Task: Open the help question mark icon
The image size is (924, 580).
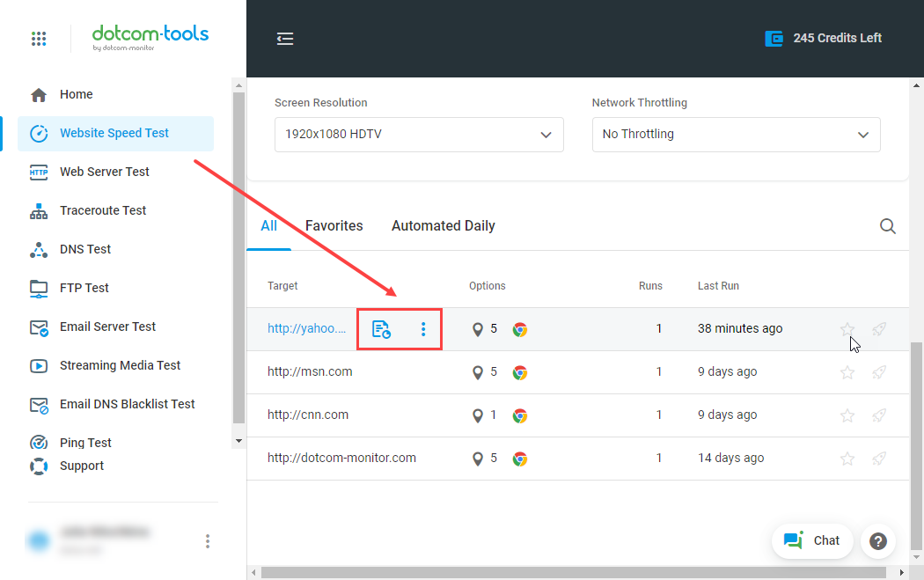Action: pyautogui.click(x=877, y=541)
